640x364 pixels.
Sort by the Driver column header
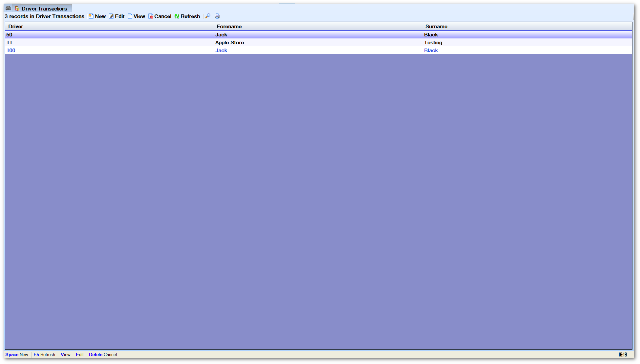110,27
